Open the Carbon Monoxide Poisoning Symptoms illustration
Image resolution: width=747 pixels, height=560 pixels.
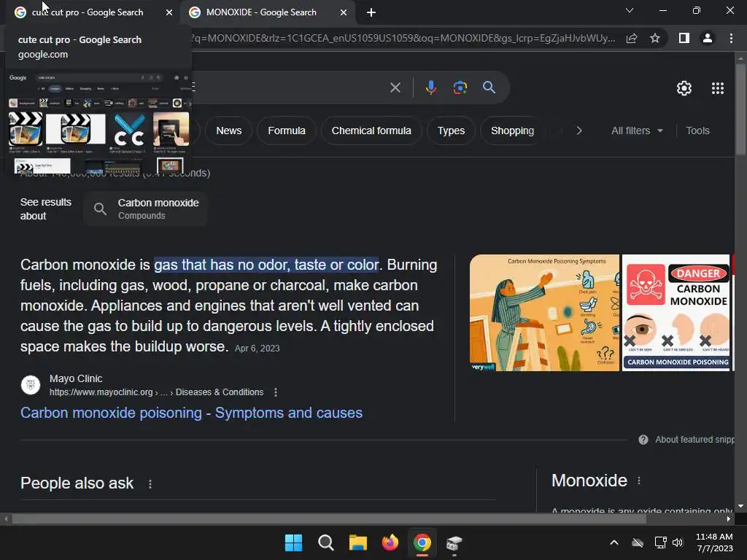544,313
